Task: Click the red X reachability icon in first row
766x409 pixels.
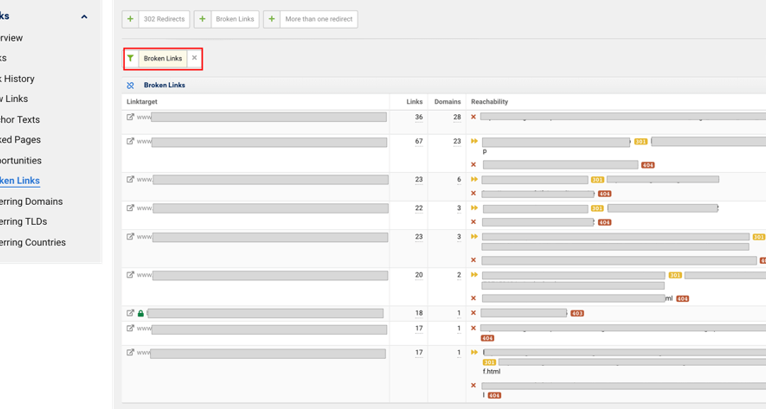Action: pos(473,117)
